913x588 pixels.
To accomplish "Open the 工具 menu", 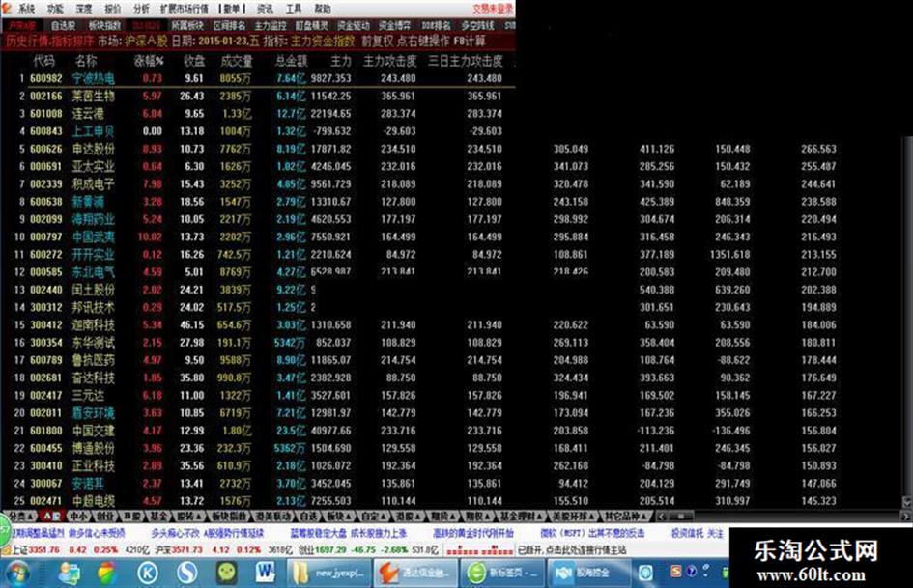I will coord(294,8).
